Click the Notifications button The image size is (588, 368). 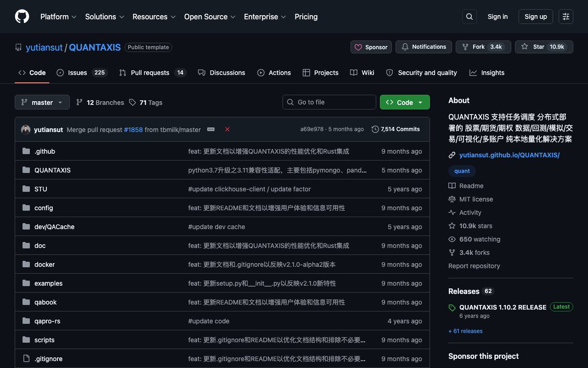(x=424, y=47)
